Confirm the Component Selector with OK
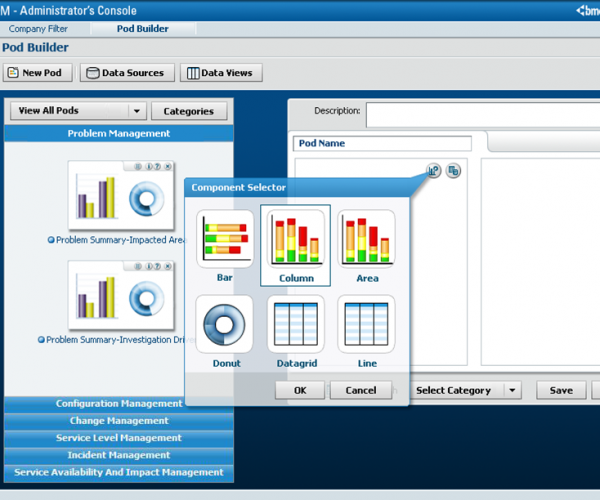 tap(300, 390)
